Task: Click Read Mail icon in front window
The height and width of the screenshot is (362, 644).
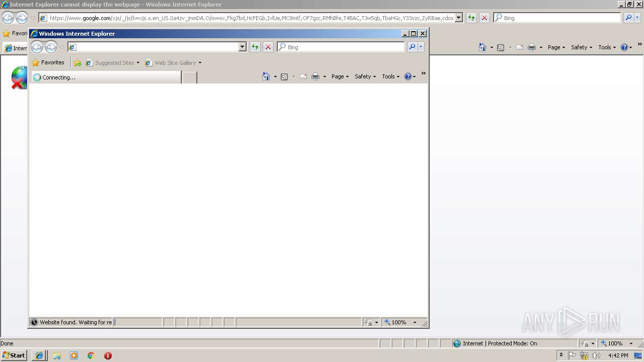Action: [303, 76]
